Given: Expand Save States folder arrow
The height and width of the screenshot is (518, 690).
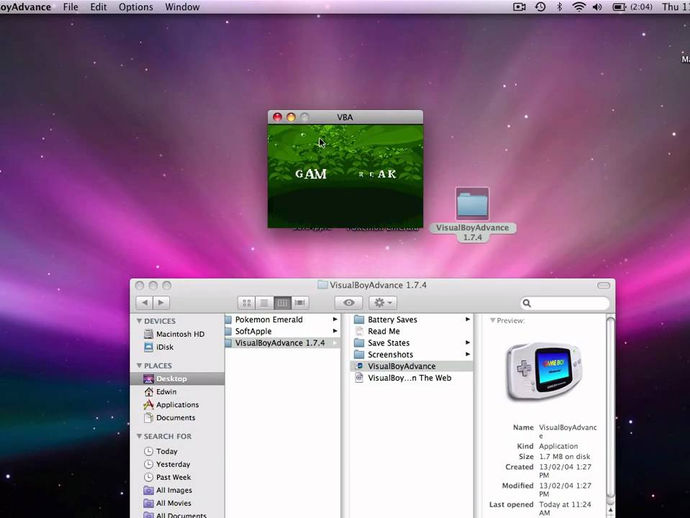Looking at the screenshot, I should [467, 343].
